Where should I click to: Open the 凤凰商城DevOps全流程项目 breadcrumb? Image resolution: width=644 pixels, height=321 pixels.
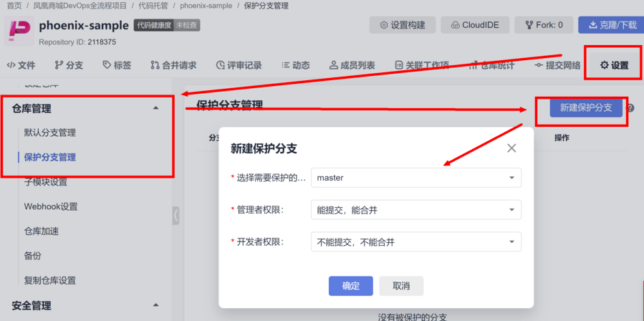[80, 6]
